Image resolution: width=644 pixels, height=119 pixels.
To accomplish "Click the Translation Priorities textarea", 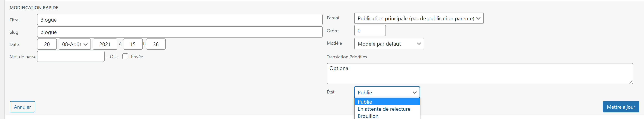I will coord(480,73).
